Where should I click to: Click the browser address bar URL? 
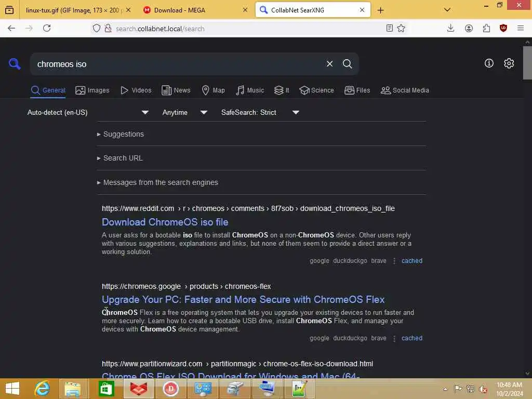(160, 29)
